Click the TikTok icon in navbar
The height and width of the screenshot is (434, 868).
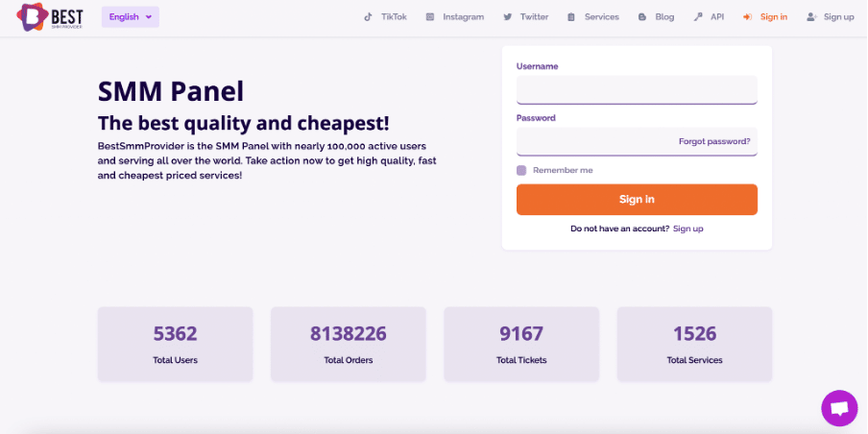coord(368,17)
